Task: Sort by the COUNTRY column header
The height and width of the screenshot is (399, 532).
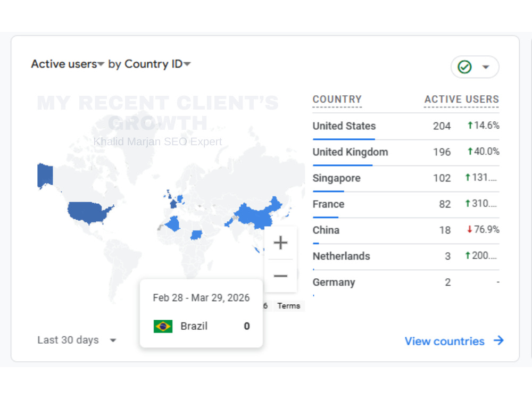Action: (x=337, y=99)
